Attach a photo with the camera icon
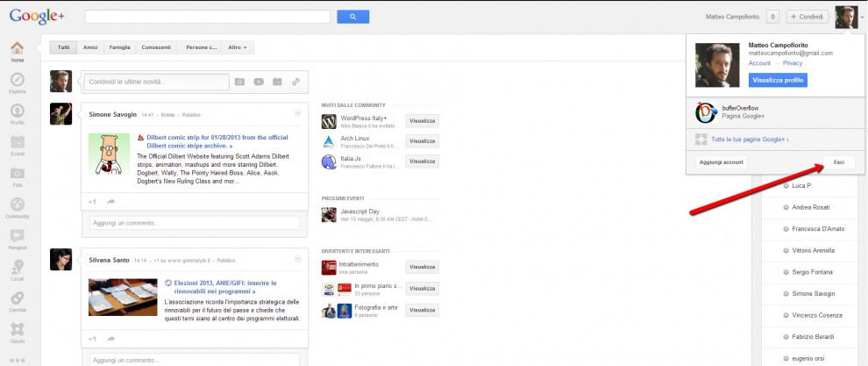 coord(239,82)
